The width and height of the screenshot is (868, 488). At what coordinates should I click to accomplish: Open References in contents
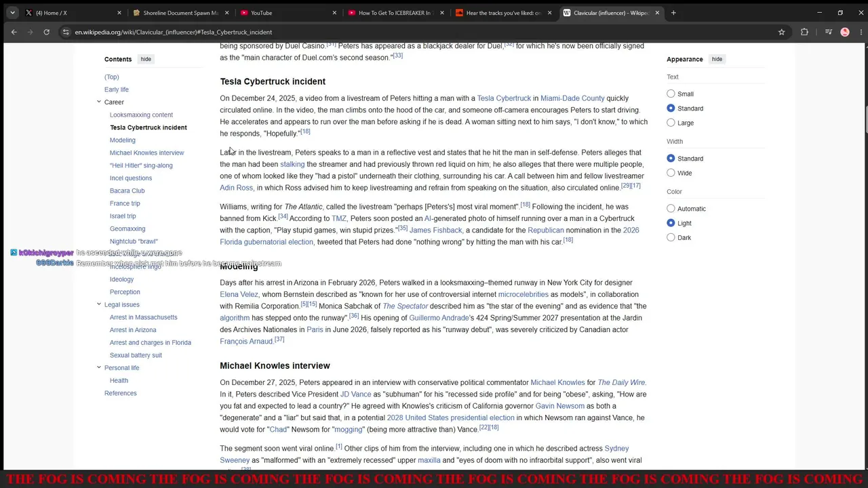[121, 393]
